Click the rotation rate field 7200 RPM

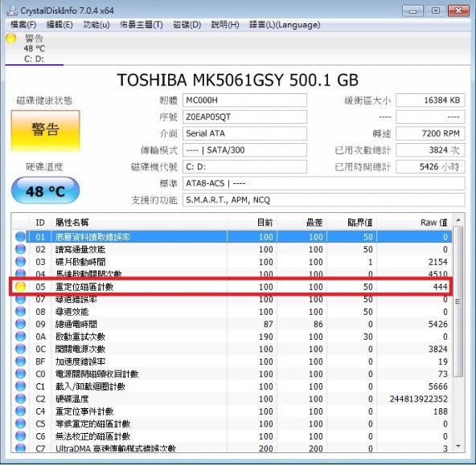[430, 133]
